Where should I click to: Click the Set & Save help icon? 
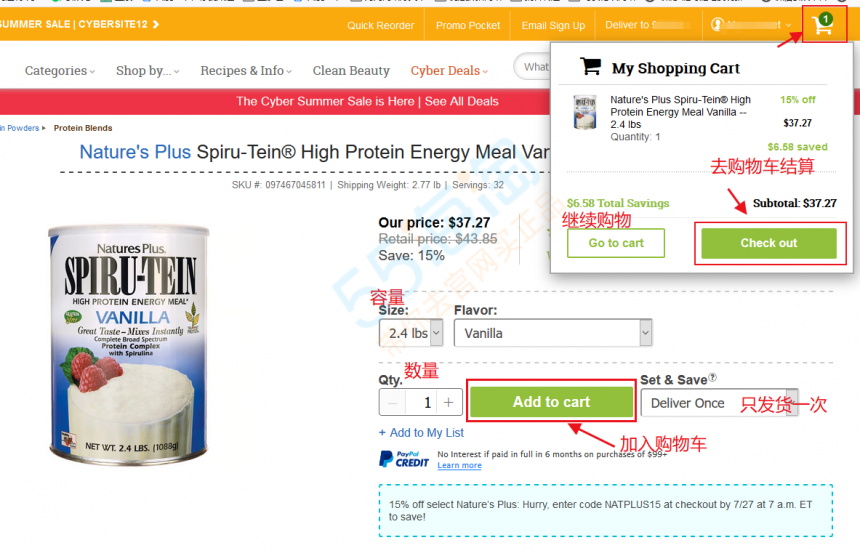tap(712, 377)
